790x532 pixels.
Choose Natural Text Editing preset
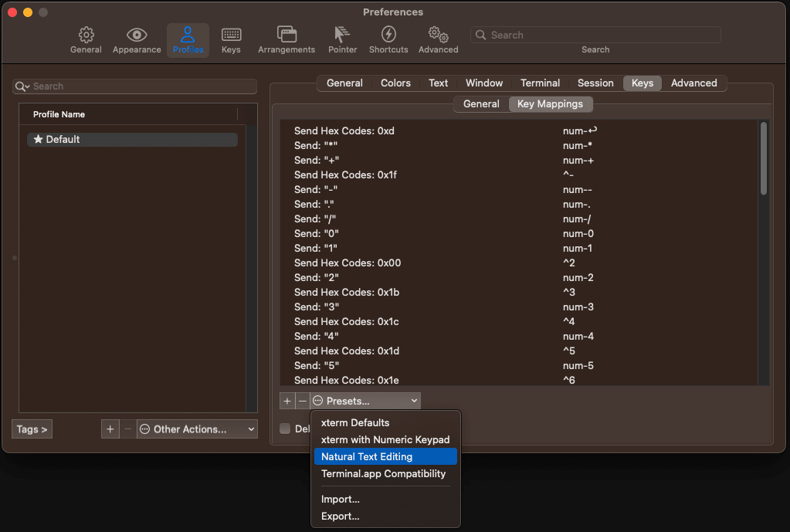pos(385,456)
